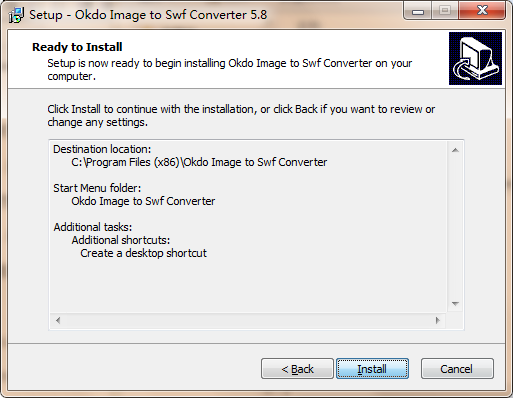This screenshot has width=513, height=398.
Task: Click the disabled maximize button
Action: click(445, 11)
